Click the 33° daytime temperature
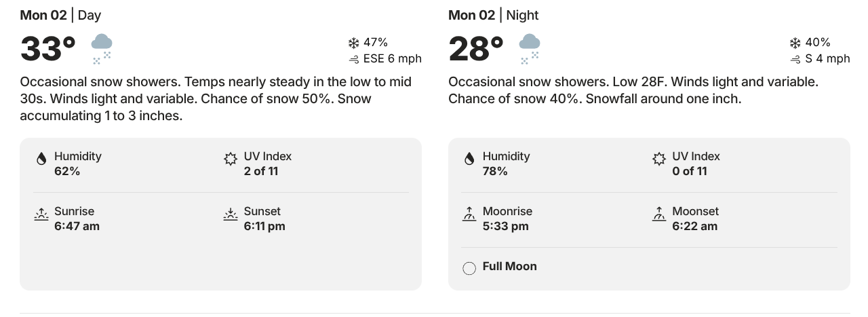The height and width of the screenshot is (317, 868). 48,49
